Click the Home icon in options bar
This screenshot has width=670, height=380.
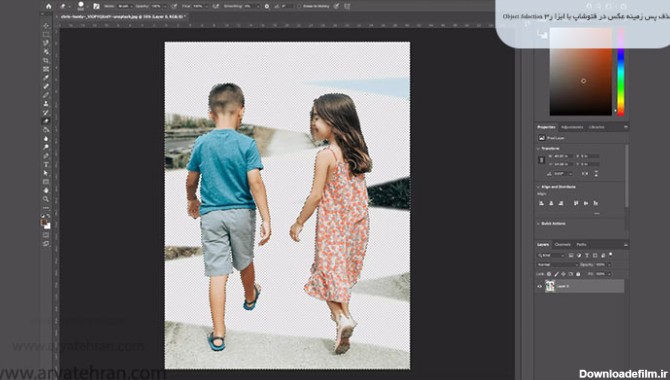[48, 6]
